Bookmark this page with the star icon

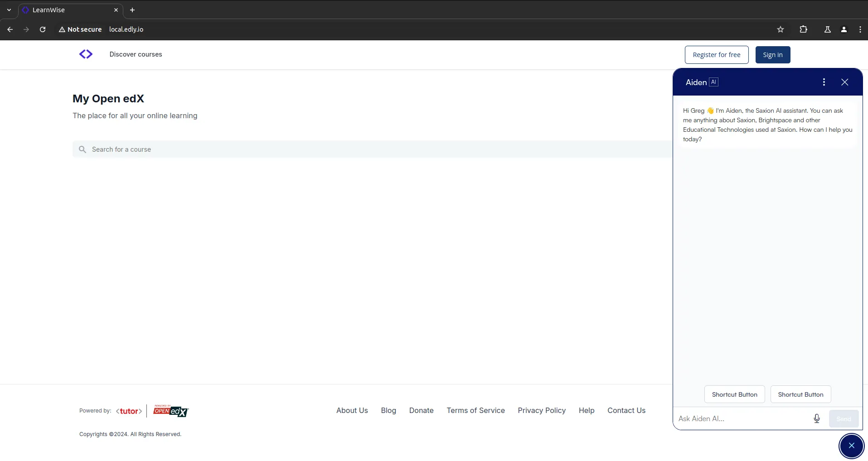click(781, 29)
